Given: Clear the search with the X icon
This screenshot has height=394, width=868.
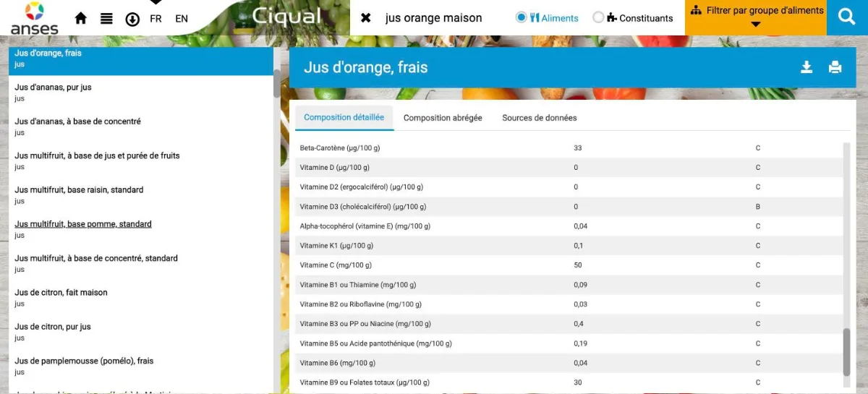Looking at the screenshot, I should [x=365, y=18].
